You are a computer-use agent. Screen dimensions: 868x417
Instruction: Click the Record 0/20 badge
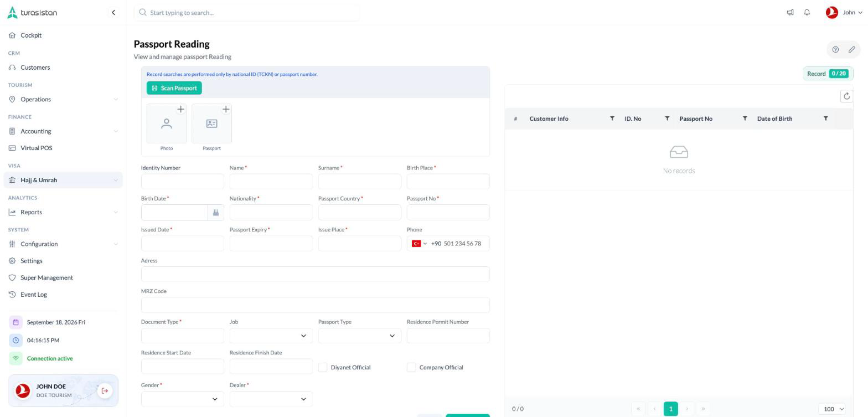828,74
